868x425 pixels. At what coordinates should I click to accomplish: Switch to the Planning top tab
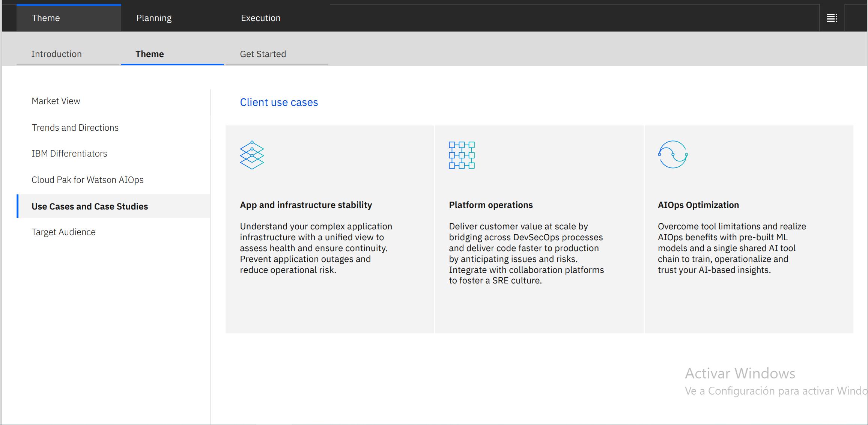tap(154, 18)
